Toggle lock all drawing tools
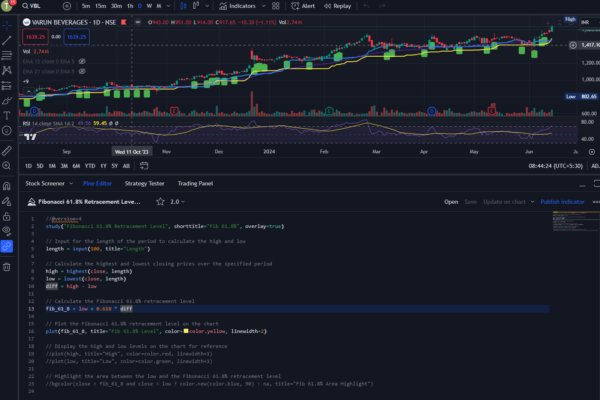This screenshot has height=400, width=600. tap(7, 217)
